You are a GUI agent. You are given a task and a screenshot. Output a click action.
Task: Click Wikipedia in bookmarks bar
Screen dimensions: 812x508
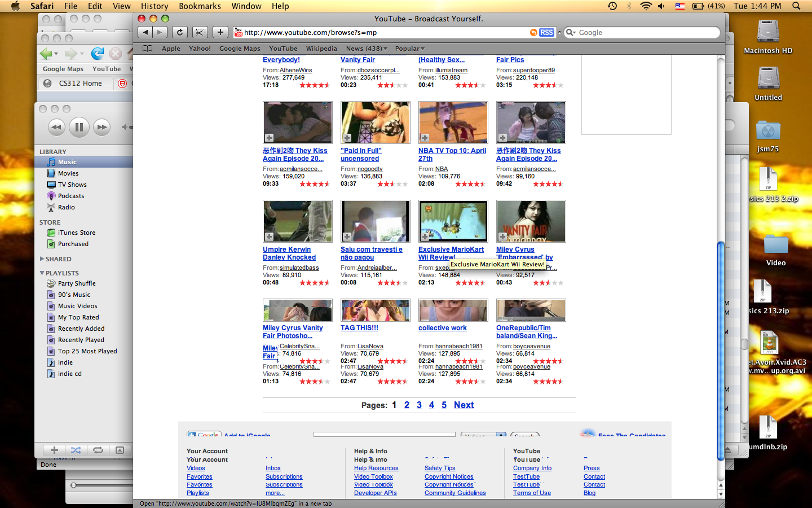coord(321,49)
